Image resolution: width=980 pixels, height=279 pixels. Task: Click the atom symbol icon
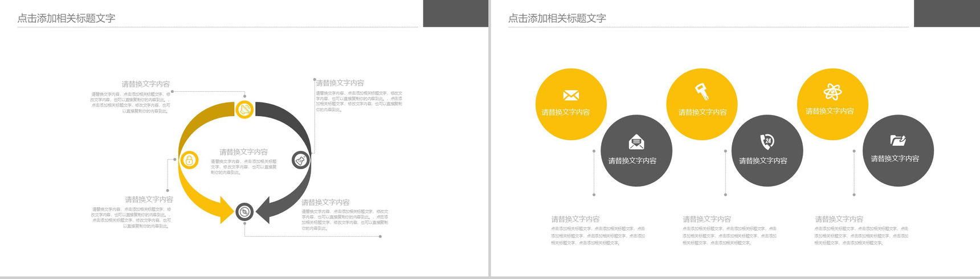pos(832,91)
